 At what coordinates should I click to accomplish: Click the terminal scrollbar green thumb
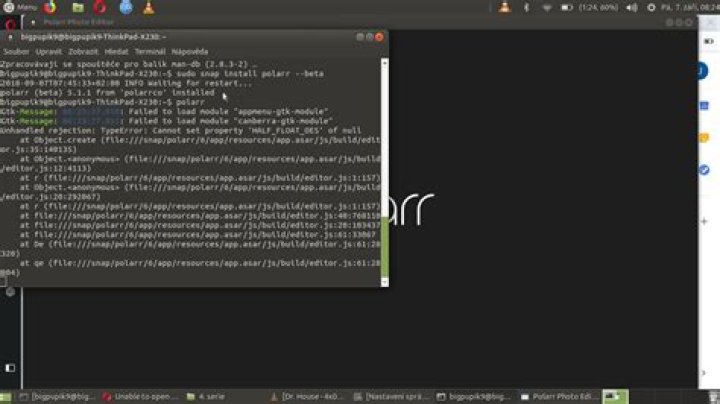(x=385, y=247)
